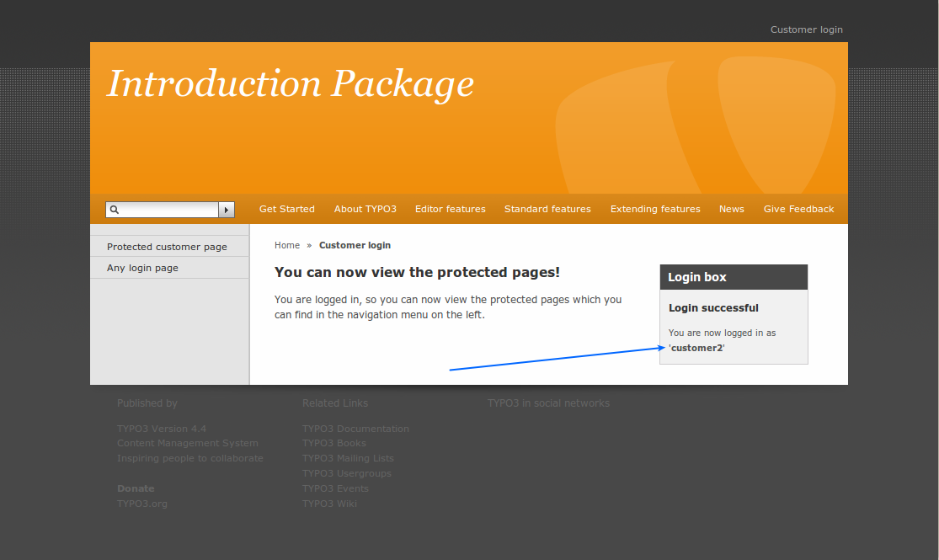The image size is (939, 560).
Task: Select Editor features in the navigation bar
Action: [x=450, y=209]
